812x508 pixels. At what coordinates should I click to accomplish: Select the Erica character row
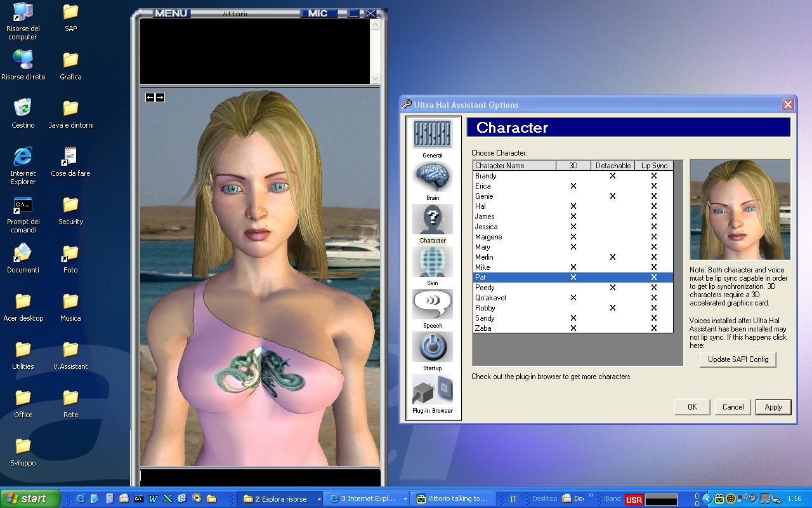pyautogui.click(x=572, y=186)
